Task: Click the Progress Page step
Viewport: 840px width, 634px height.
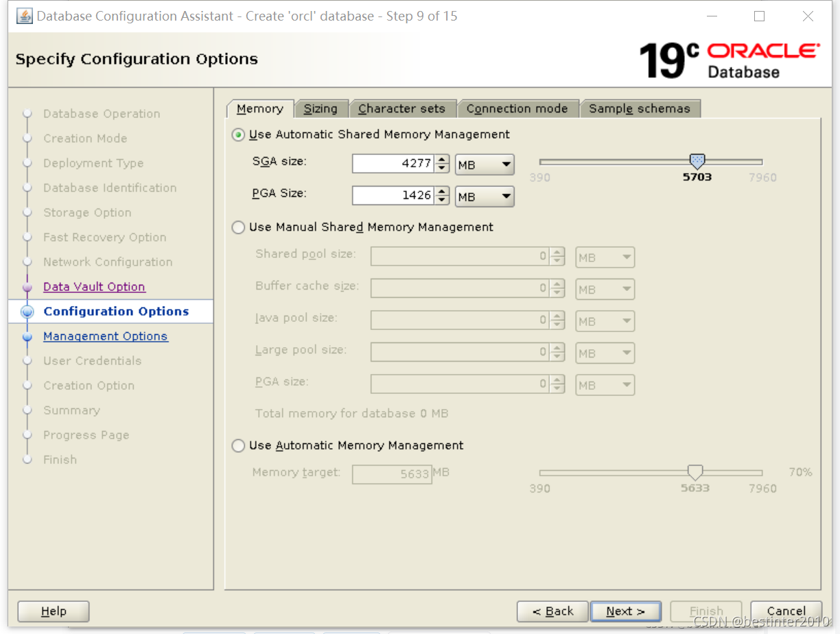Action: pyautogui.click(x=86, y=435)
